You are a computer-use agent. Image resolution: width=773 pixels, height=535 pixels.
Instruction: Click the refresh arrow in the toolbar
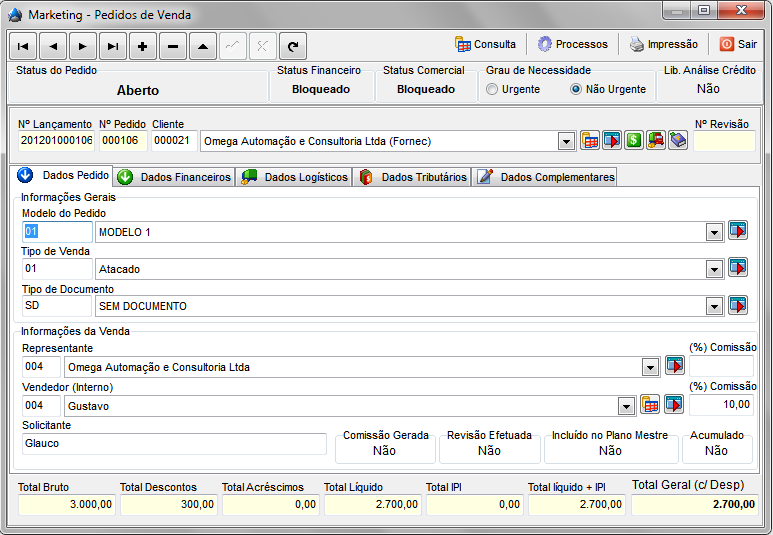point(293,46)
